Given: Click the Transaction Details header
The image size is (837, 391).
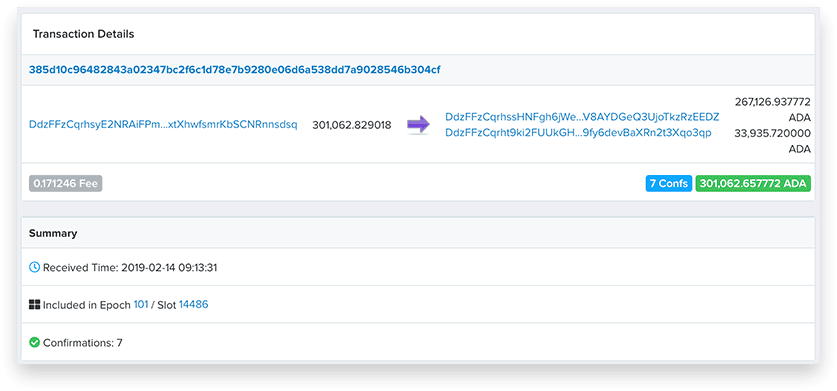Looking at the screenshot, I should pos(83,34).
